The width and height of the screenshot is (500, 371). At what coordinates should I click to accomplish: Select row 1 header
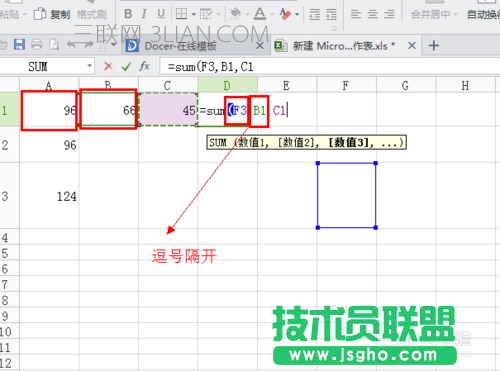pos(9,110)
